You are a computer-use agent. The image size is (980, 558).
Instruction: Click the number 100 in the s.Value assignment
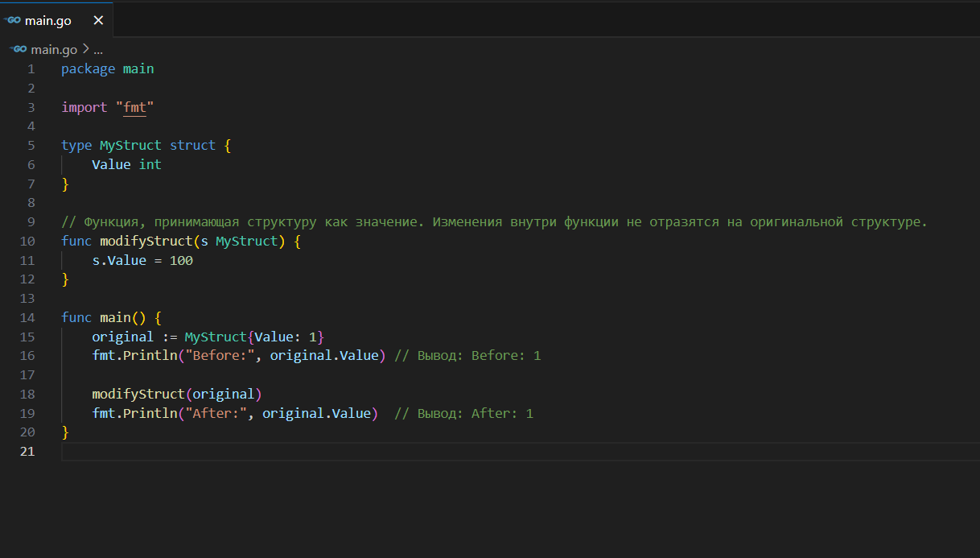pos(181,260)
